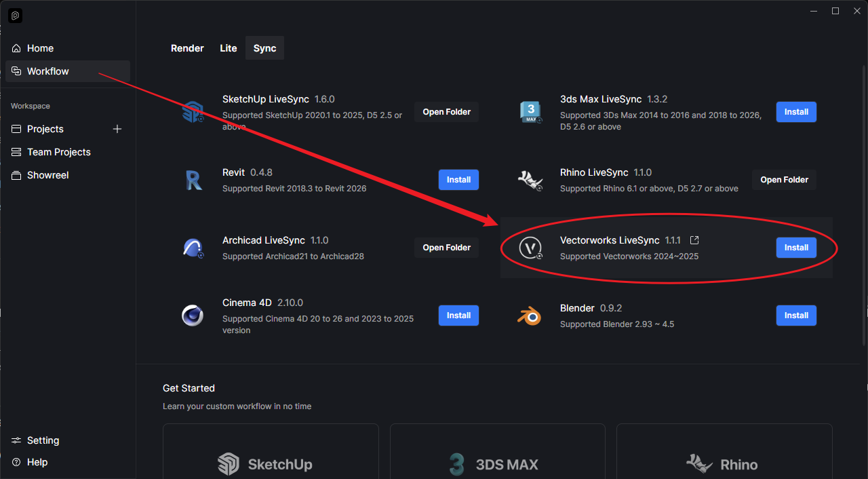
Task: Switch to the Render tab
Action: (187, 48)
